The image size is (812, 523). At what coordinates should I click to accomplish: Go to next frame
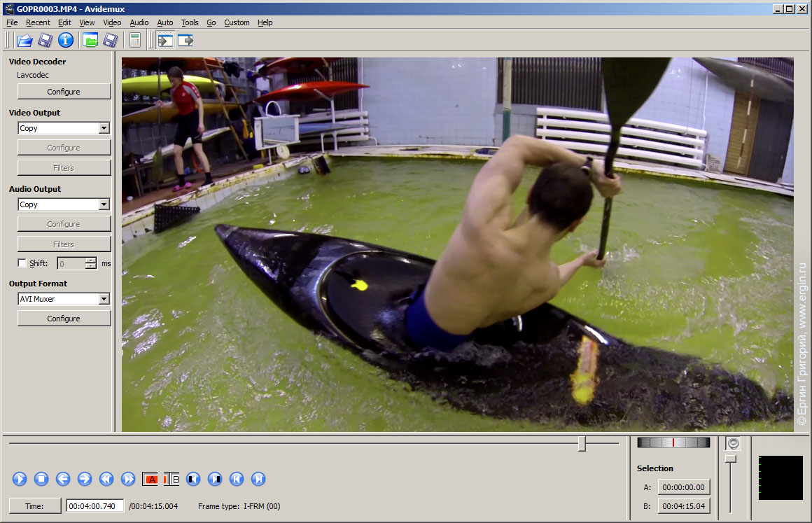85,479
